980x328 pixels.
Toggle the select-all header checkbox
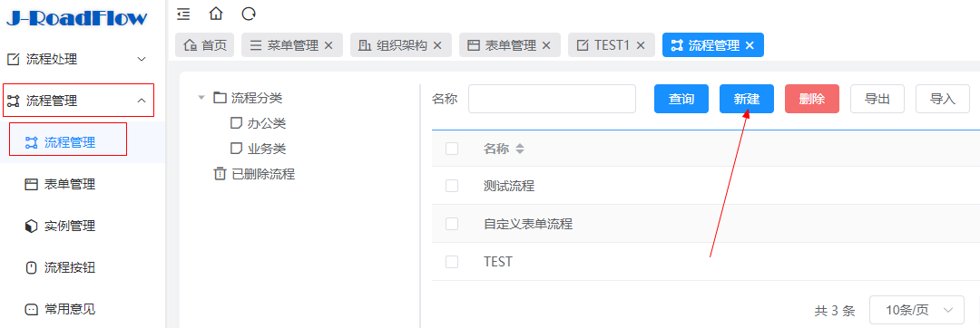click(x=452, y=149)
